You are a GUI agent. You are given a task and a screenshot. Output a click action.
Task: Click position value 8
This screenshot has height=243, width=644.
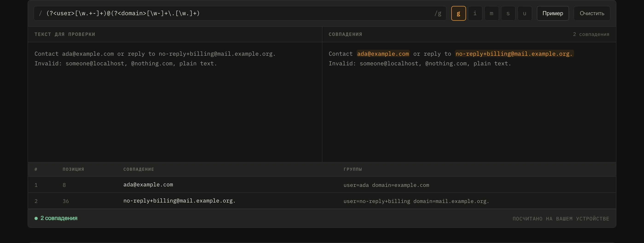pyautogui.click(x=64, y=185)
